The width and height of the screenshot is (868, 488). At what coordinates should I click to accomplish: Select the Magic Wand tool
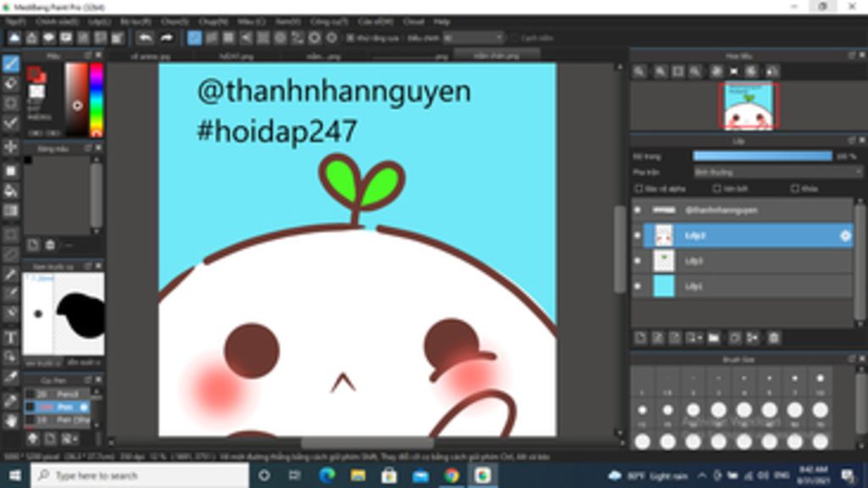click(x=11, y=274)
